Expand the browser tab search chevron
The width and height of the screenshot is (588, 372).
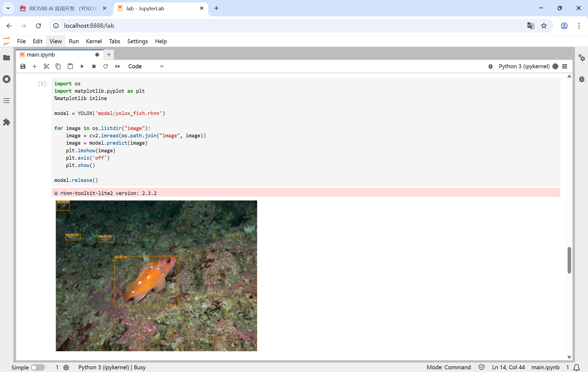tap(8, 8)
